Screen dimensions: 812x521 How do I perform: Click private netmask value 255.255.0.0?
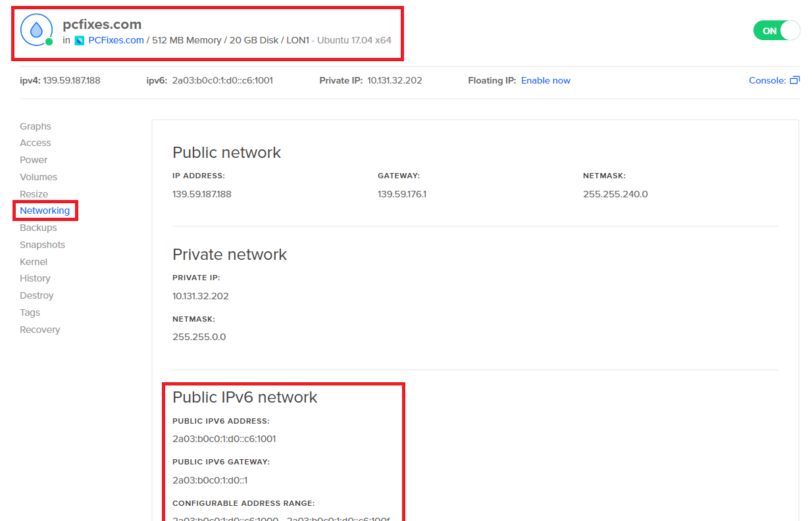tap(199, 337)
